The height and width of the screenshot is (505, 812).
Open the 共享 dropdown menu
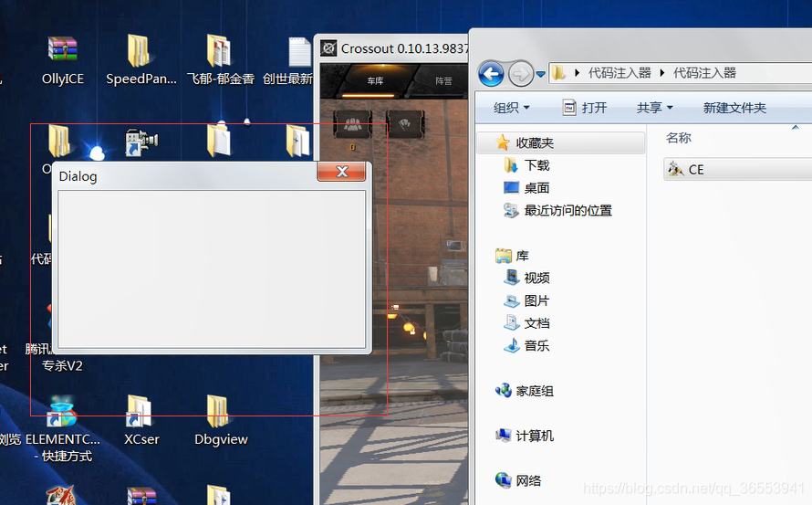654,108
